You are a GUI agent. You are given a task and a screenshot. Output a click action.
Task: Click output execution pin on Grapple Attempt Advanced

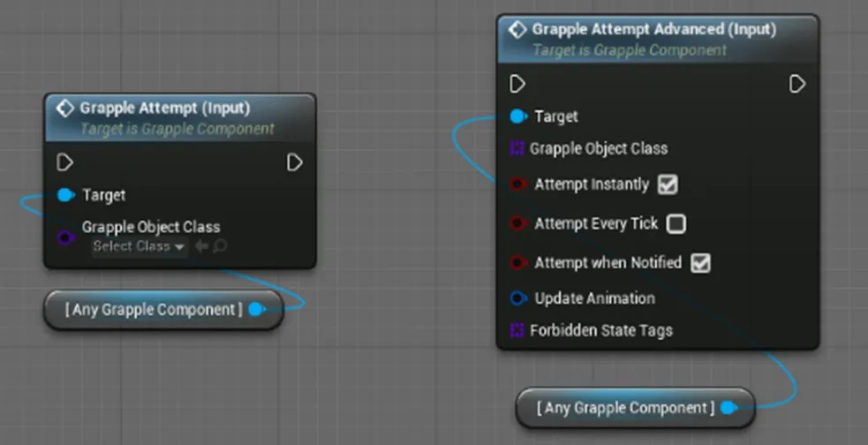[x=796, y=84]
